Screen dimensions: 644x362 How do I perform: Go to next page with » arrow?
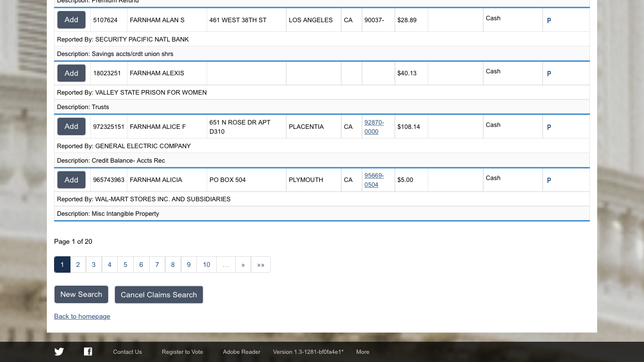pyautogui.click(x=243, y=265)
